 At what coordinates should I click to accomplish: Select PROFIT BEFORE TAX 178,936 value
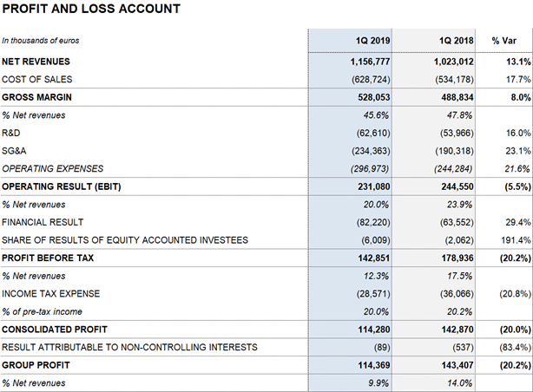click(x=457, y=258)
